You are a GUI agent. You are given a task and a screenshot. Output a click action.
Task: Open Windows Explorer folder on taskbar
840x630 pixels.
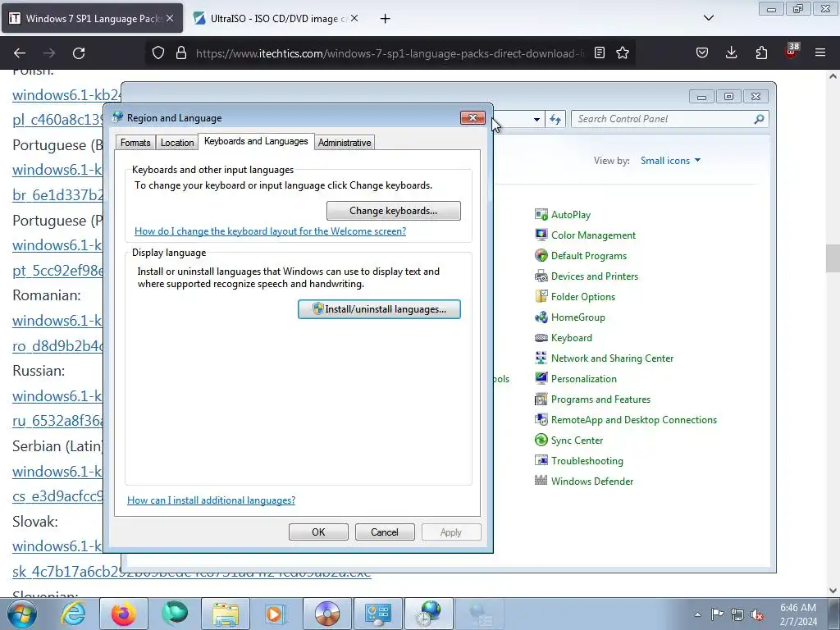point(226,614)
